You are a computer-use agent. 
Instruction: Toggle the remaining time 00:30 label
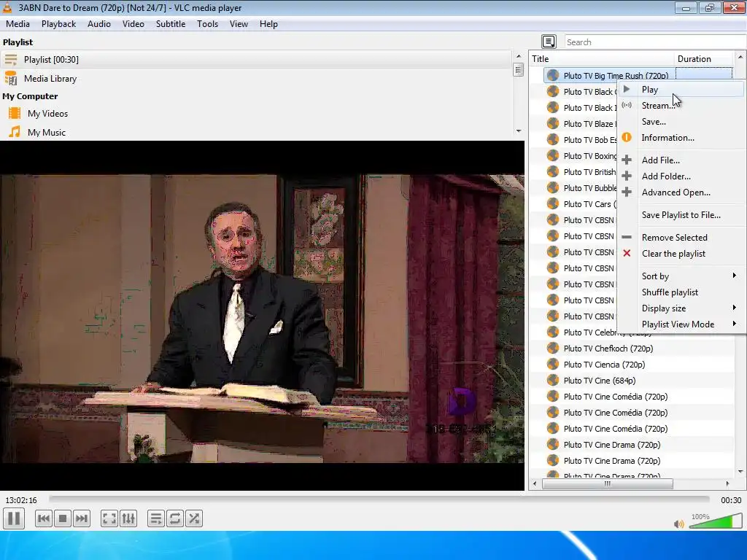(731, 500)
